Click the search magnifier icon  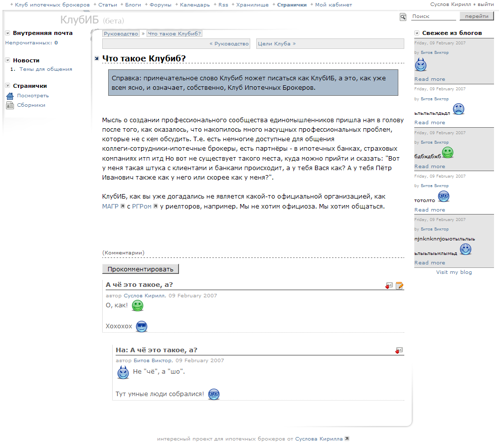pyautogui.click(x=403, y=17)
